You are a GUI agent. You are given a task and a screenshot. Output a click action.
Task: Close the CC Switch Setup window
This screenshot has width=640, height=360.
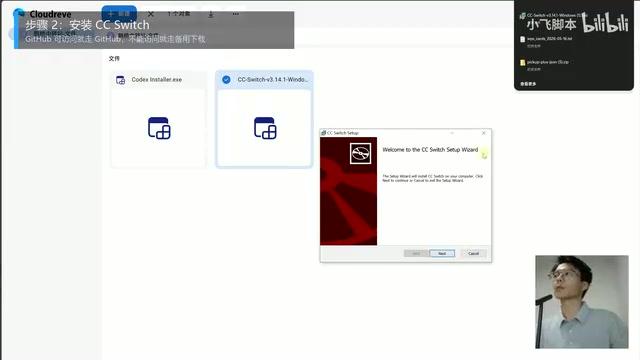(484, 133)
